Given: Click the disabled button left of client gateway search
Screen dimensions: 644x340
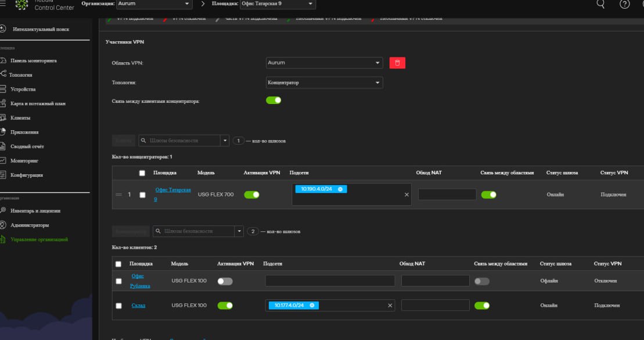Looking at the screenshot, I should click(x=131, y=231).
